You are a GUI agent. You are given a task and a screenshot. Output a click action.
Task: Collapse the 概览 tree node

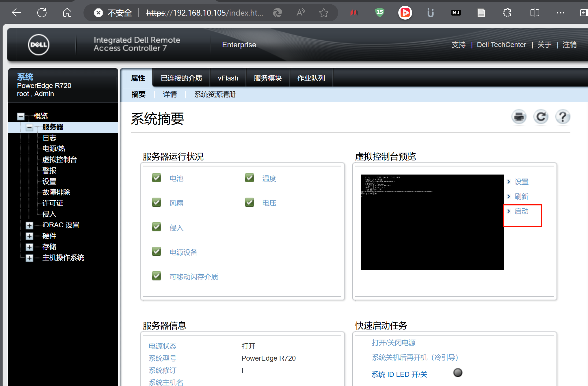(21, 116)
